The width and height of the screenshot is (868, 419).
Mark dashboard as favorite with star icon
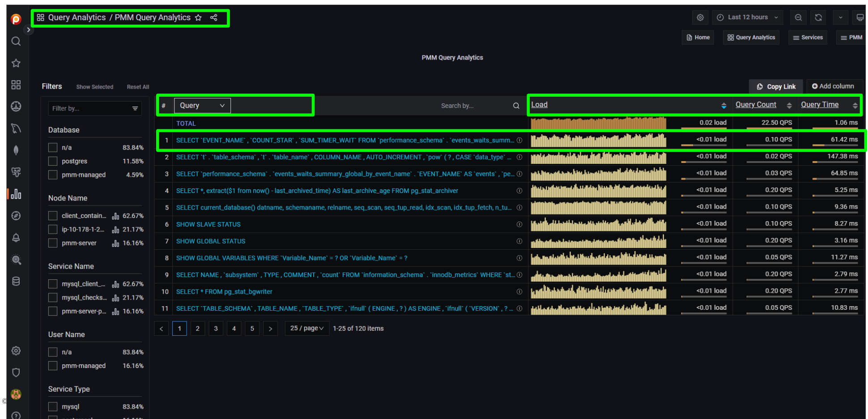pyautogui.click(x=199, y=17)
